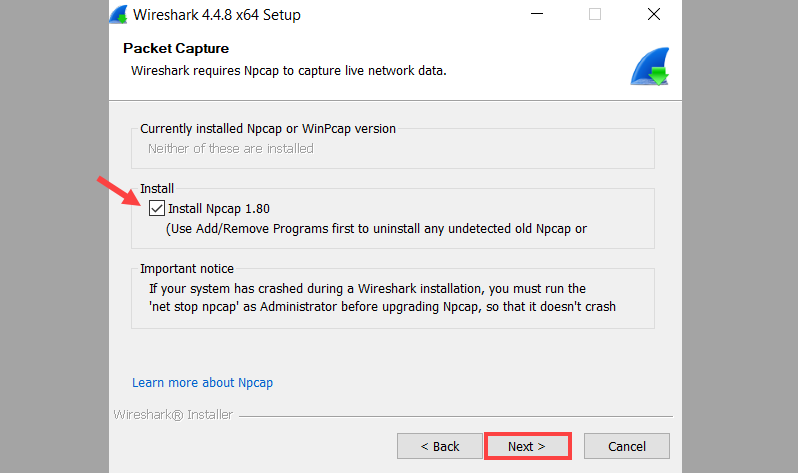798x473 pixels.
Task: Open the Learn more about Npcap link
Action: coord(203,382)
